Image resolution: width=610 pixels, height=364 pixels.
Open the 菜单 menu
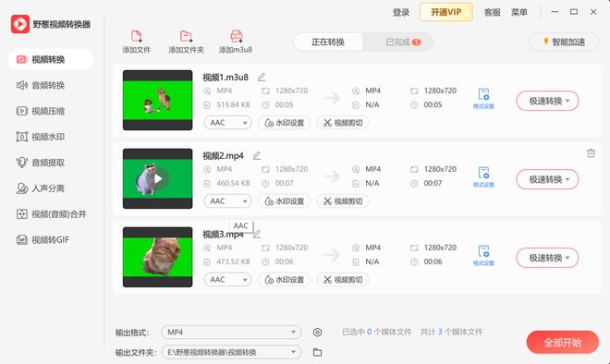[519, 12]
